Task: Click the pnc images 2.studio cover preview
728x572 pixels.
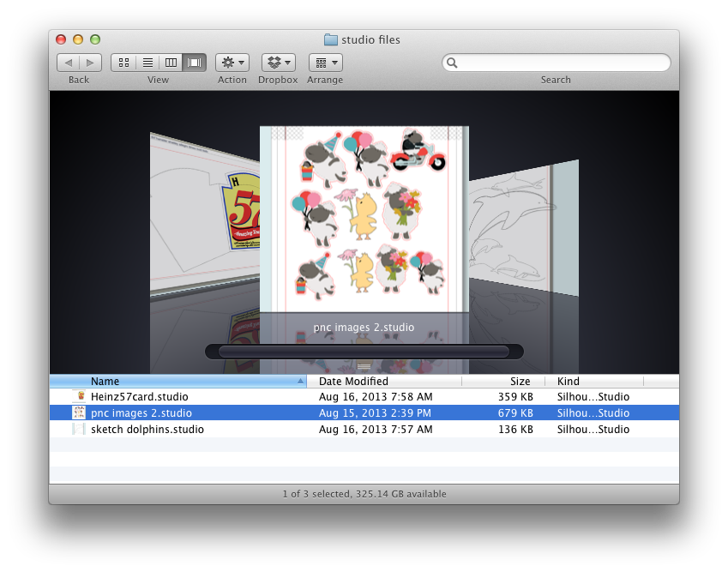Action: point(364,219)
